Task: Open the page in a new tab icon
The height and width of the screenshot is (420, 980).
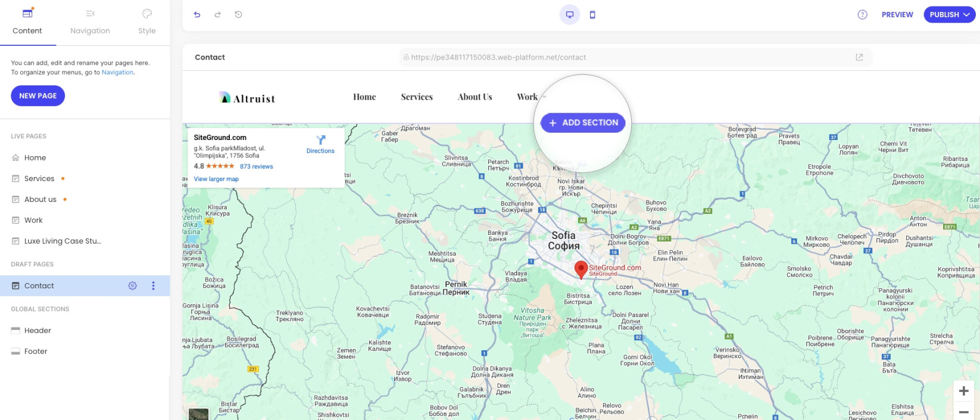Action: [859, 57]
